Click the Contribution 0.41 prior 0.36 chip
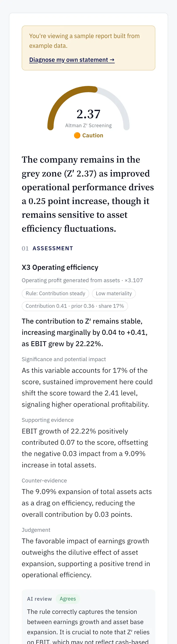This screenshot has width=177, height=644. [75, 306]
